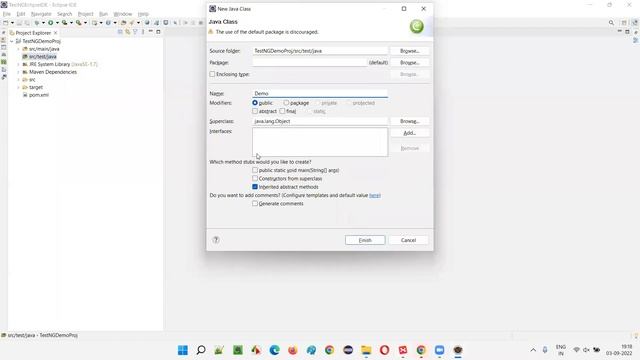Viewport: 640px width, 360px height.
Task: Open File Explorer from the taskbar
Action: click(366, 350)
